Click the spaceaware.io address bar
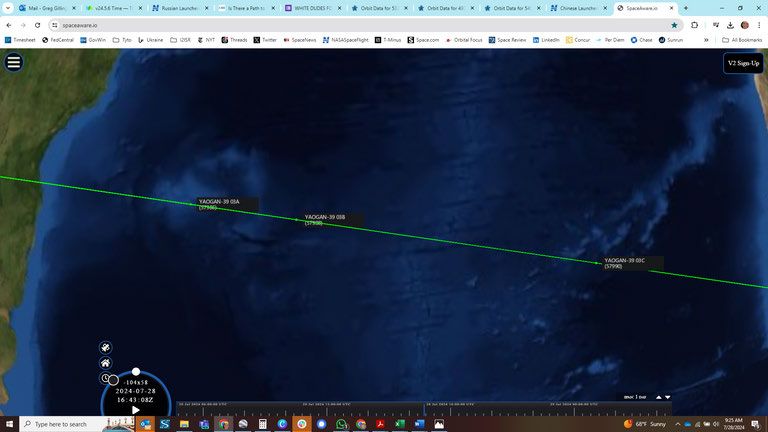 click(362, 25)
